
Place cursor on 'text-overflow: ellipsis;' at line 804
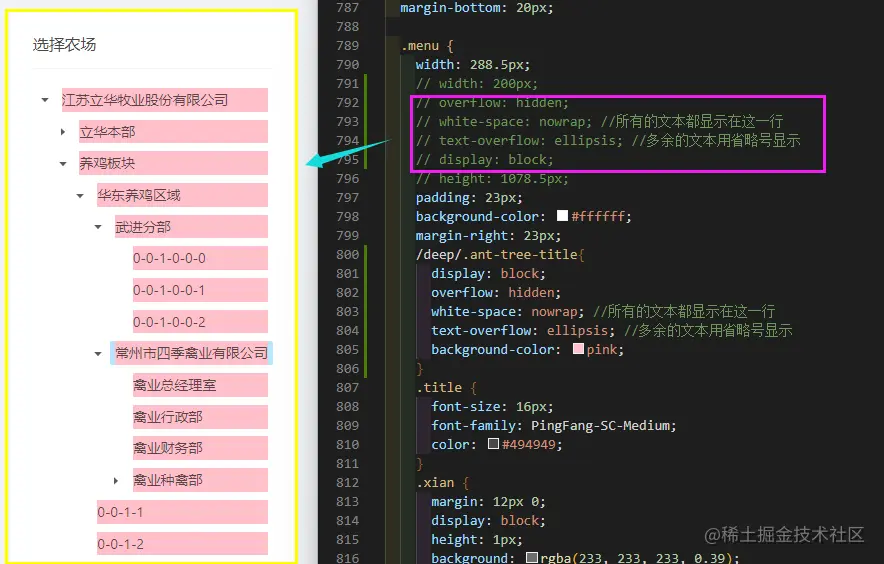pos(523,330)
